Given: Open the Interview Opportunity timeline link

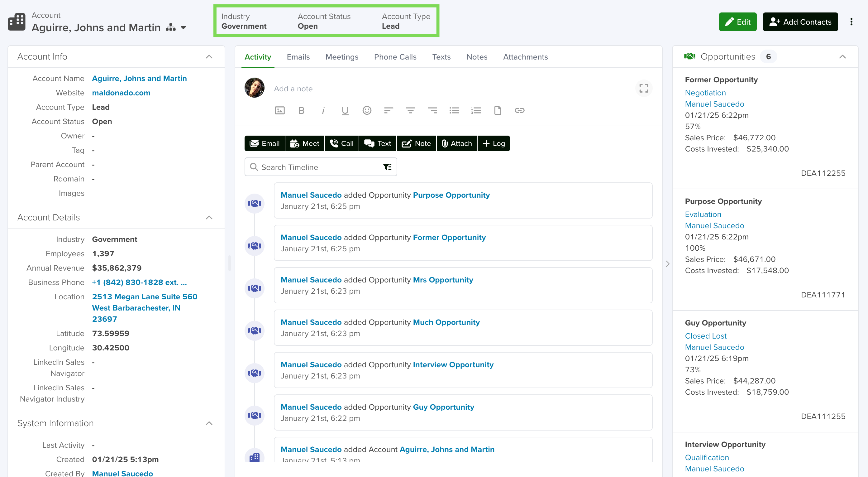Looking at the screenshot, I should point(453,365).
